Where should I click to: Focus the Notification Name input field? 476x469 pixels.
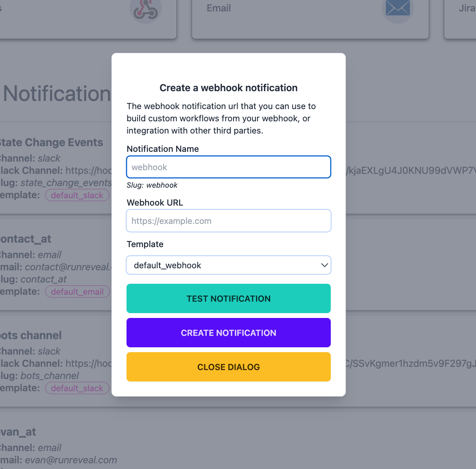(229, 167)
